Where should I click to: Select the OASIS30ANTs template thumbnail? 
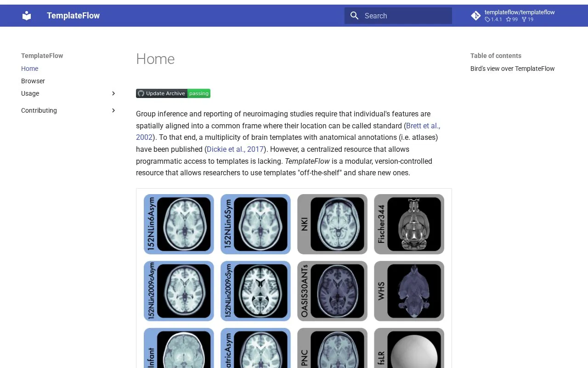pos(332,291)
